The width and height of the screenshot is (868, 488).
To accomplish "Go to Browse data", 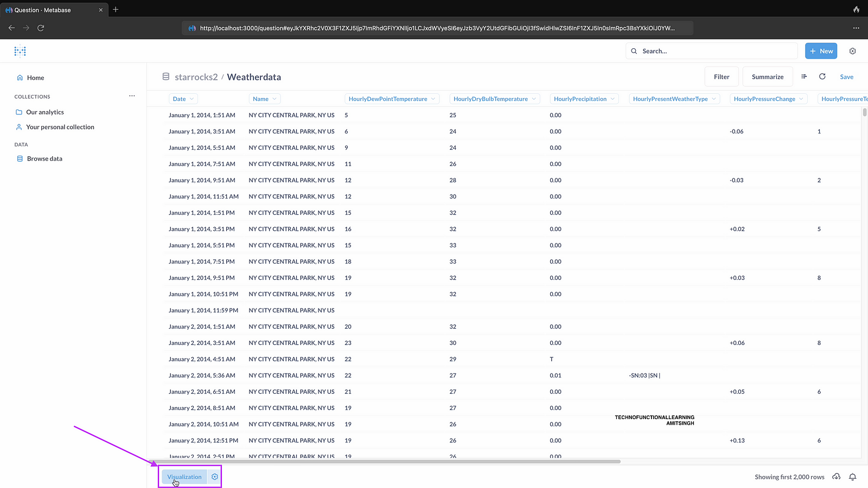I will coord(44,159).
